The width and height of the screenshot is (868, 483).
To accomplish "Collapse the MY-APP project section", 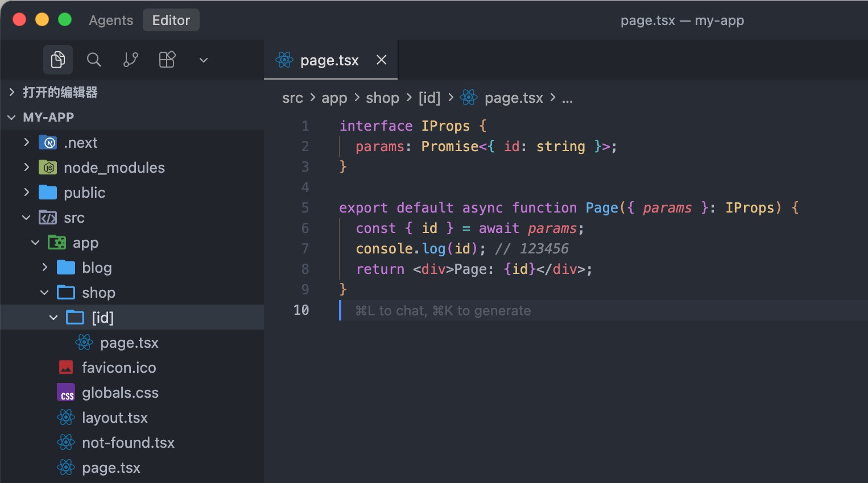I will [11, 118].
